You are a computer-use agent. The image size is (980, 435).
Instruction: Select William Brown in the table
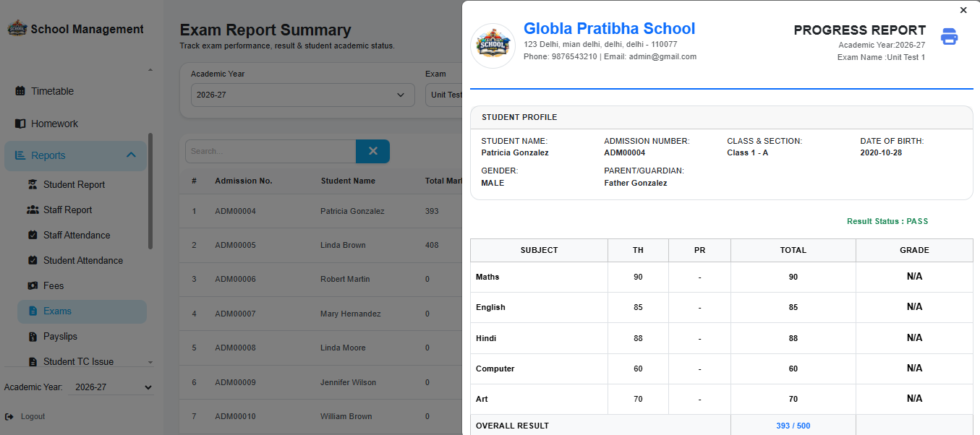(346, 416)
